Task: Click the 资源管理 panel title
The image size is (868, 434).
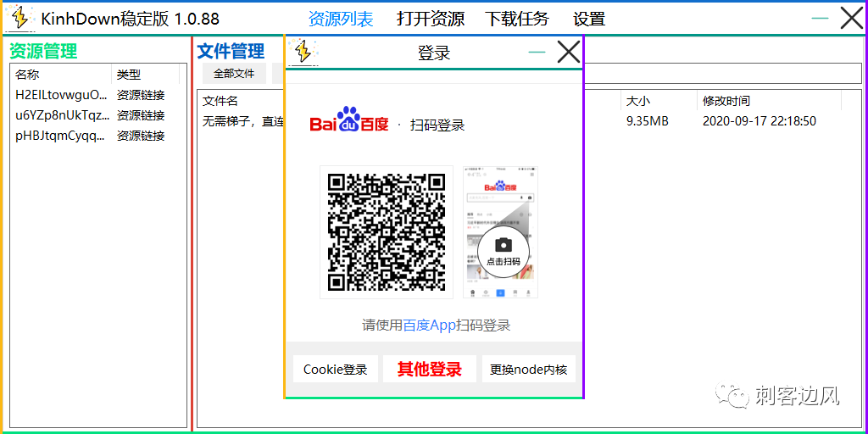Action: click(43, 52)
